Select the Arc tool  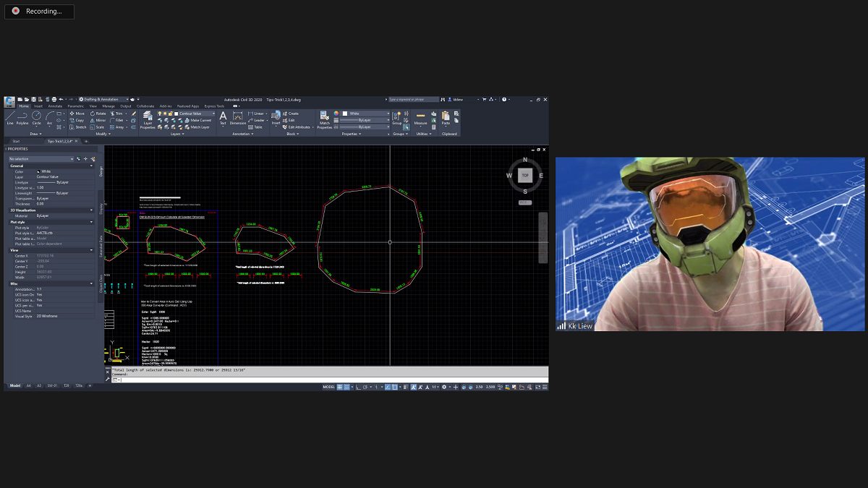point(49,119)
